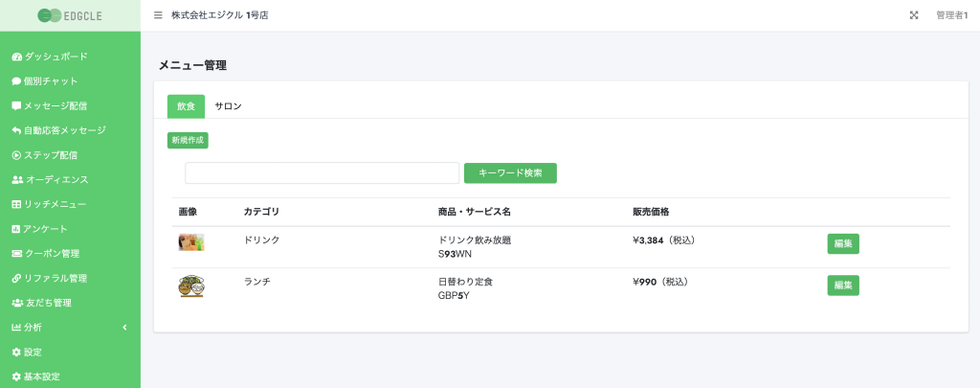Open the ダッシュボード gauge icon

(x=17, y=57)
